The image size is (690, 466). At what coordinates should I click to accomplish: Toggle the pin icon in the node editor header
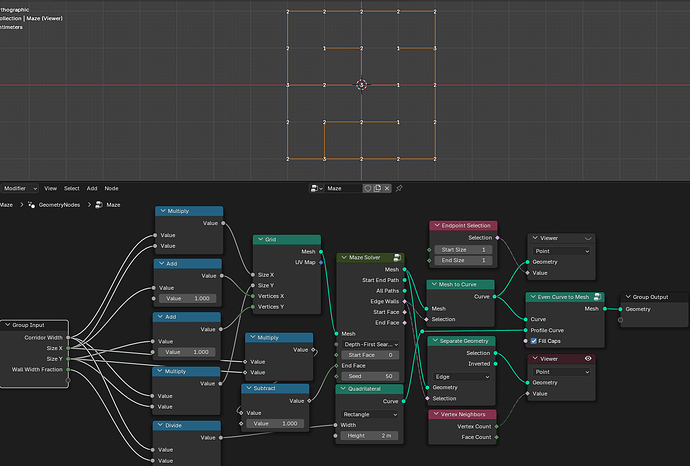399,188
